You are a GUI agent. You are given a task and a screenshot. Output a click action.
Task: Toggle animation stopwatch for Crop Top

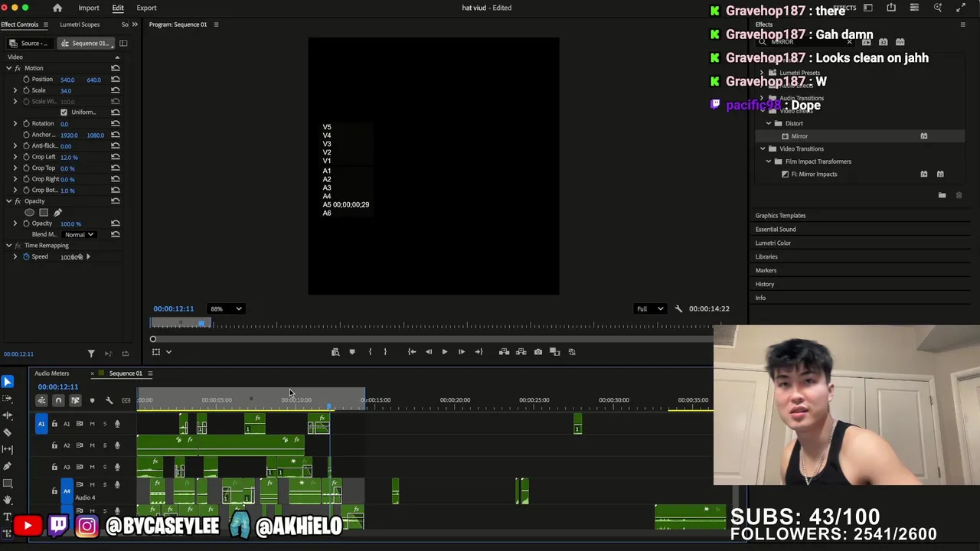pyautogui.click(x=26, y=168)
